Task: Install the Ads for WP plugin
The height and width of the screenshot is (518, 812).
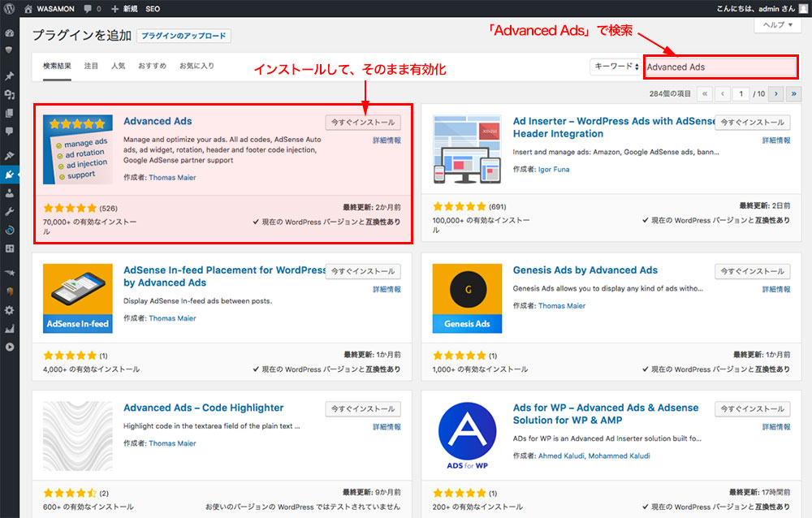Action: tap(753, 409)
